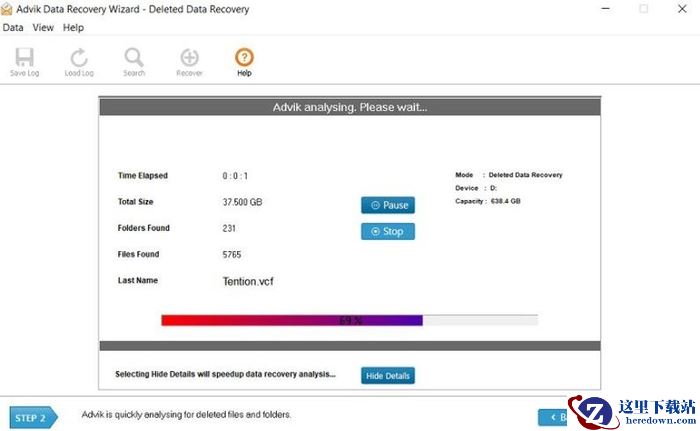Click the Advik app icon in title bar

click(7, 9)
